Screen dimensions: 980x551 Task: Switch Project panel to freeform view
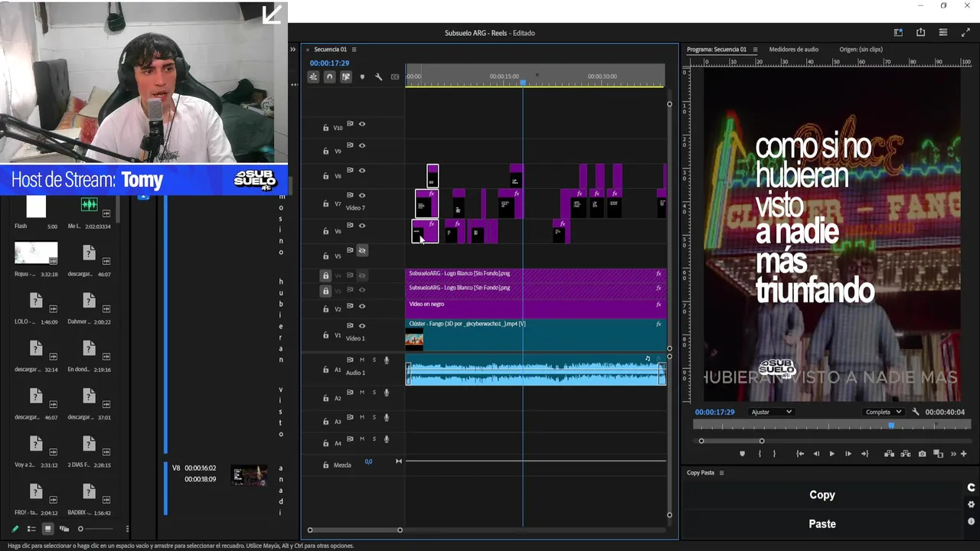64,529
